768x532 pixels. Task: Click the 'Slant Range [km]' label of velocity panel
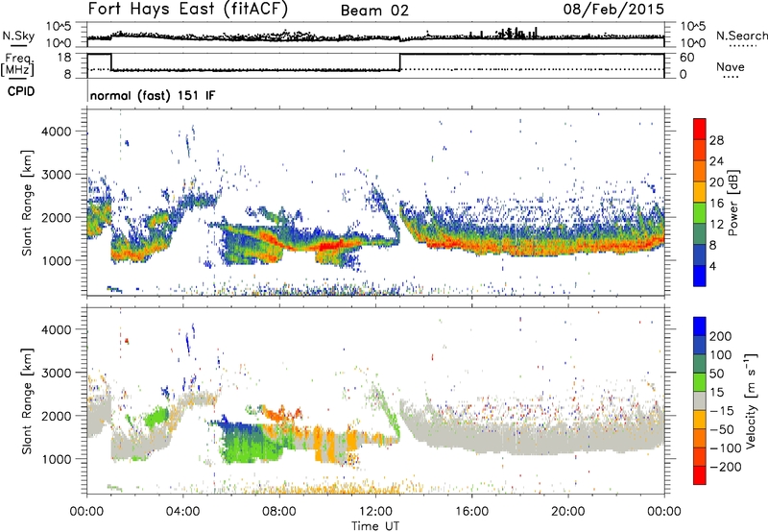(27, 401)
